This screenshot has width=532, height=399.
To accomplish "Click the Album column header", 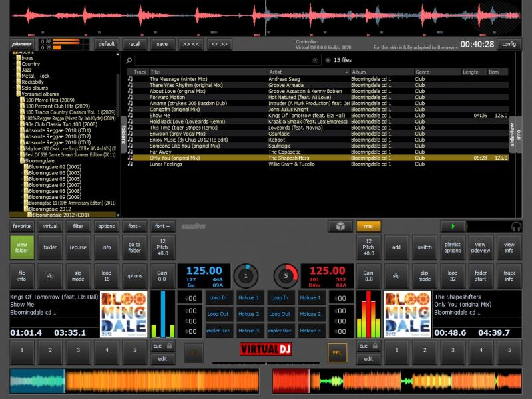I will pos(382,72).
